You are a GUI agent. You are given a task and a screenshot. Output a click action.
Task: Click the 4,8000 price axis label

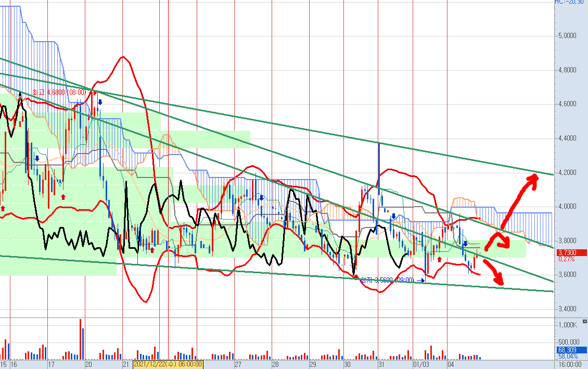[567, 70]
